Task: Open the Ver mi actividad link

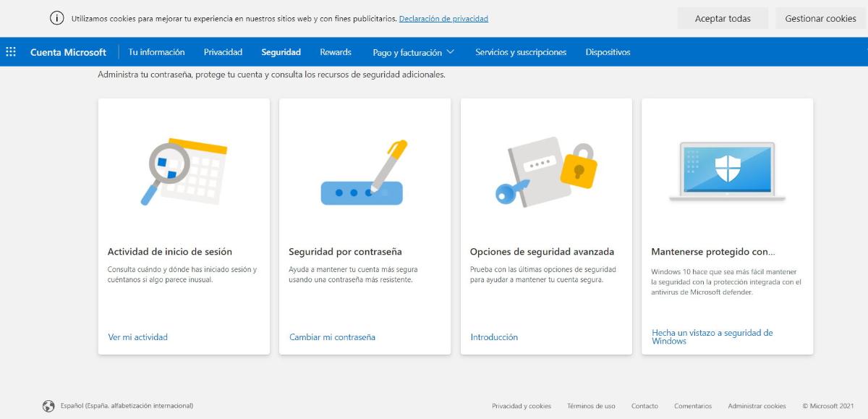Action: point(137,337)
